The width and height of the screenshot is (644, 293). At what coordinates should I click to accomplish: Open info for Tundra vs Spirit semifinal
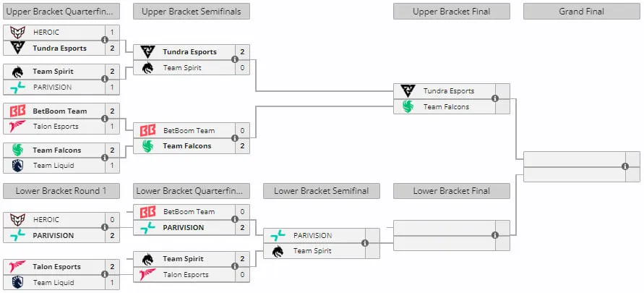pos(235,59)
